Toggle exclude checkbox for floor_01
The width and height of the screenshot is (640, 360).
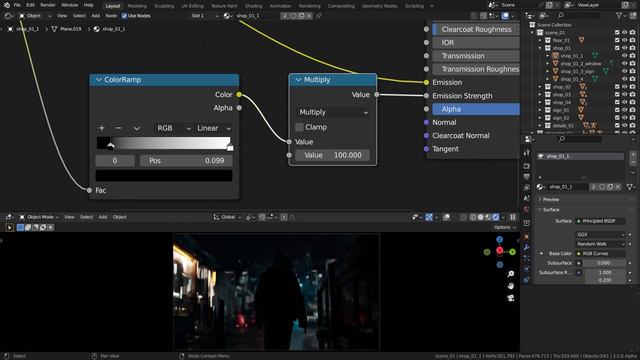617,40
